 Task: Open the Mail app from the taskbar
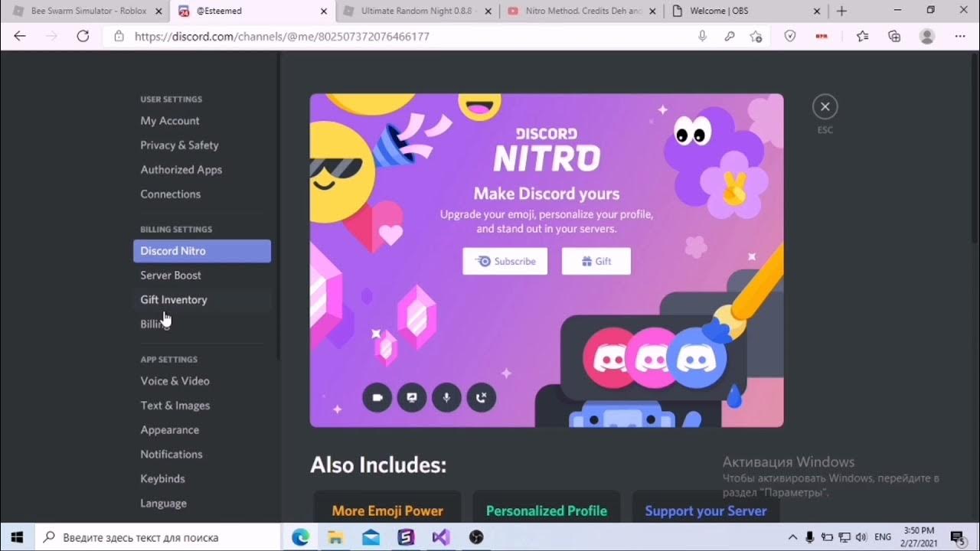pyautogui.click(x=371, y=537)
